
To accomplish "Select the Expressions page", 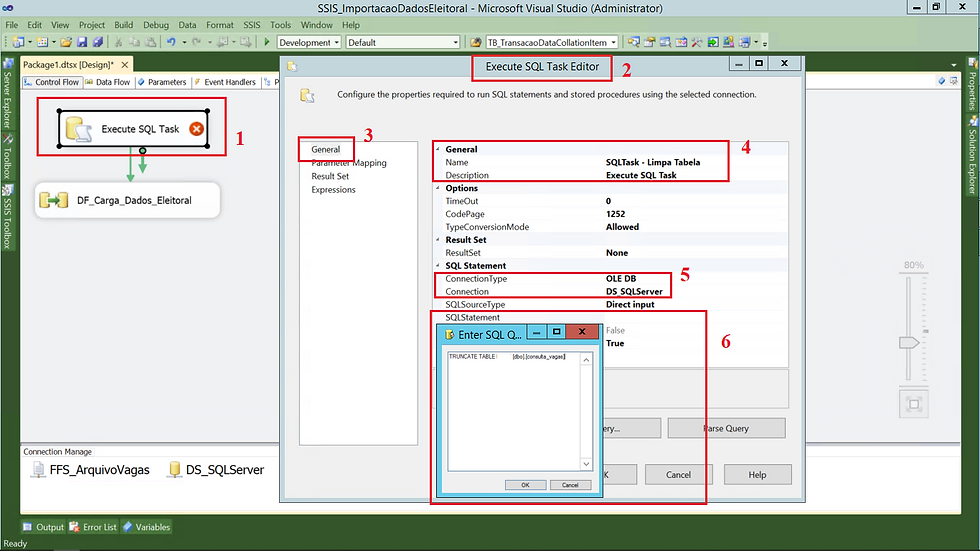I will pos(333,189).
